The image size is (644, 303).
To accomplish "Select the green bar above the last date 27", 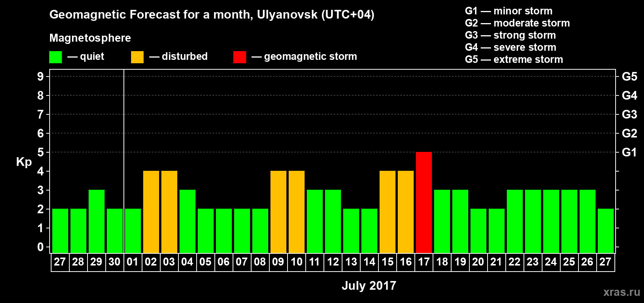I will 606,231.
